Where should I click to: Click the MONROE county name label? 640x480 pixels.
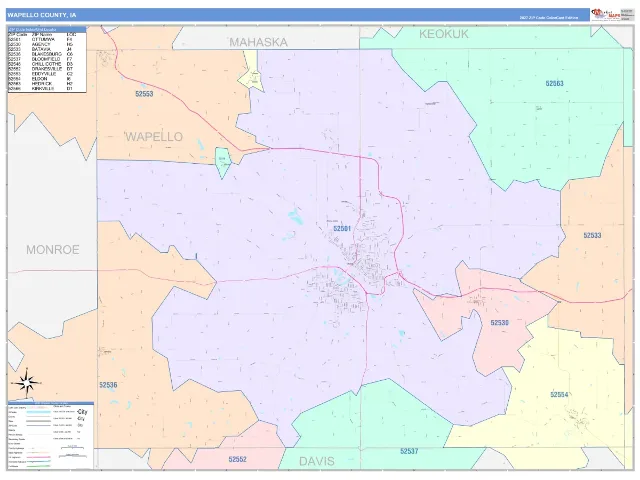[53, 249]
